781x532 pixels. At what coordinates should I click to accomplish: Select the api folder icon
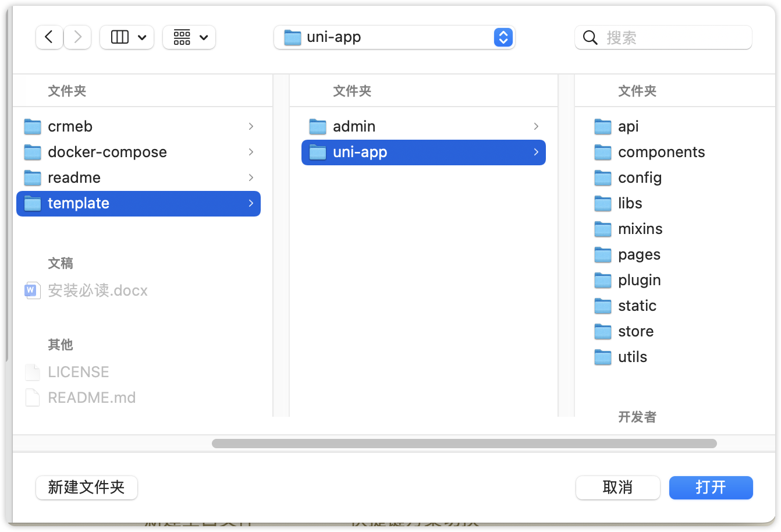coord(603,126)
